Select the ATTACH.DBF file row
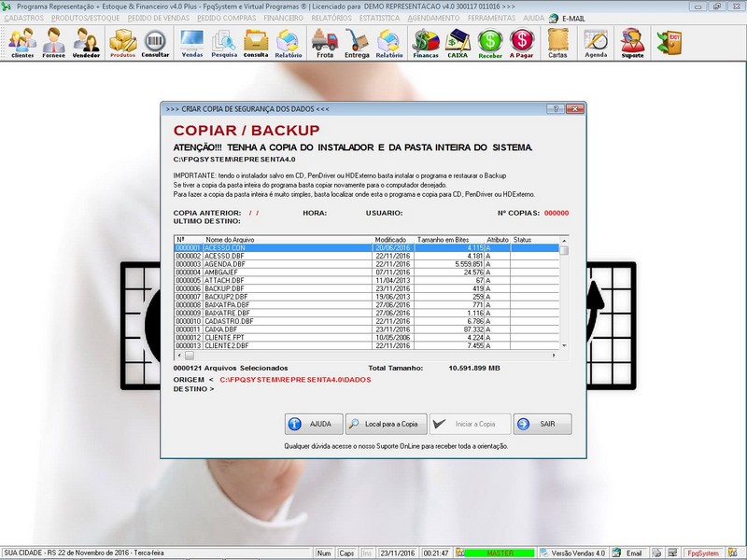The width and height of the screenshot is (747, 560). tap(366, 281)
